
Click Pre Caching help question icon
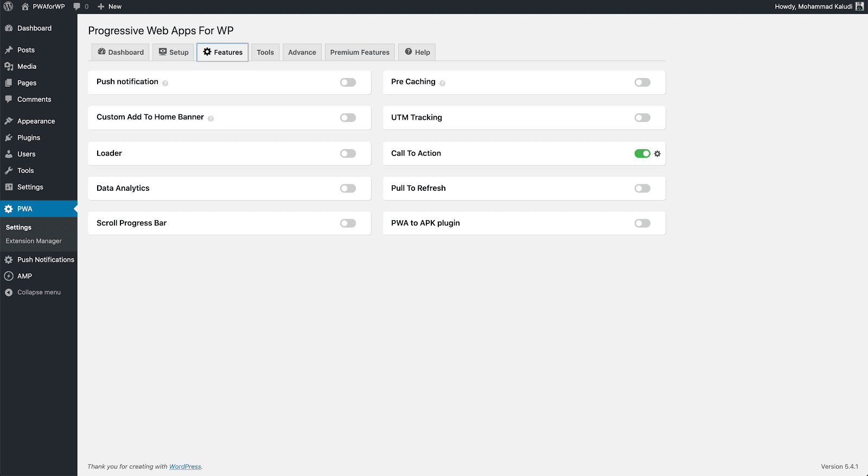pyautogui.click(x=442, y=83)
